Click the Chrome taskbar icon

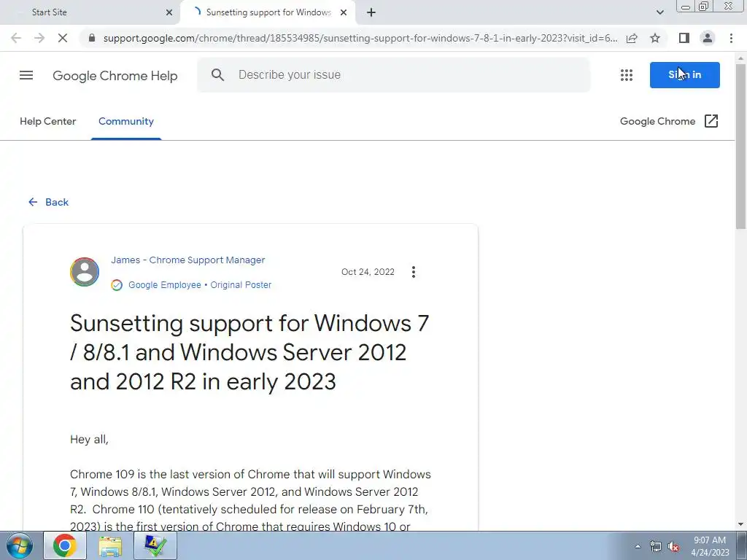click(65, 545)
